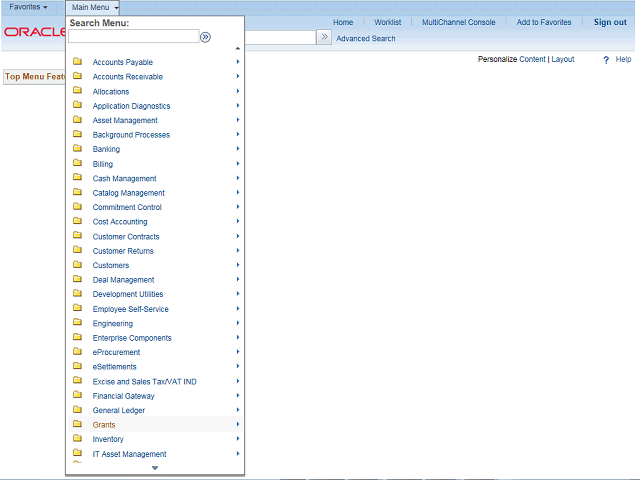The image size is (640, 480).
Task: Click the Personalize Layout link
Action: click(x=563, y=59)
